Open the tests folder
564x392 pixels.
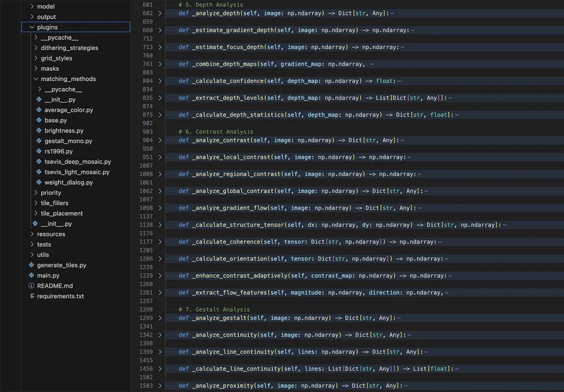click(44, 244)
